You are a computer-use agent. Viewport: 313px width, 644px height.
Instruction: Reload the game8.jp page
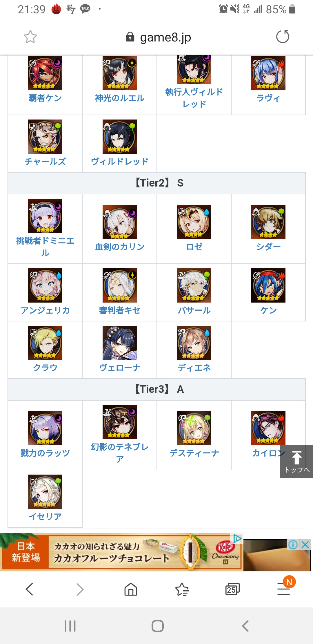(x=283, y=37)
